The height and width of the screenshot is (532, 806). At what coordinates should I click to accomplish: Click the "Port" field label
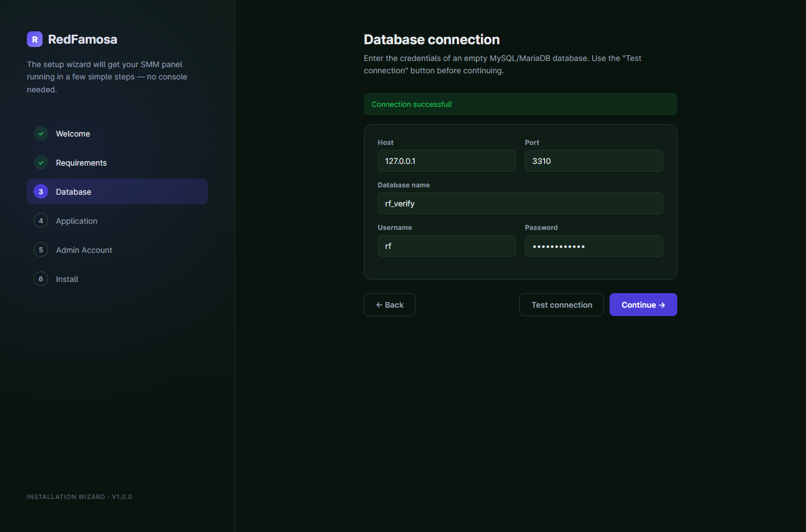point(532,143)
